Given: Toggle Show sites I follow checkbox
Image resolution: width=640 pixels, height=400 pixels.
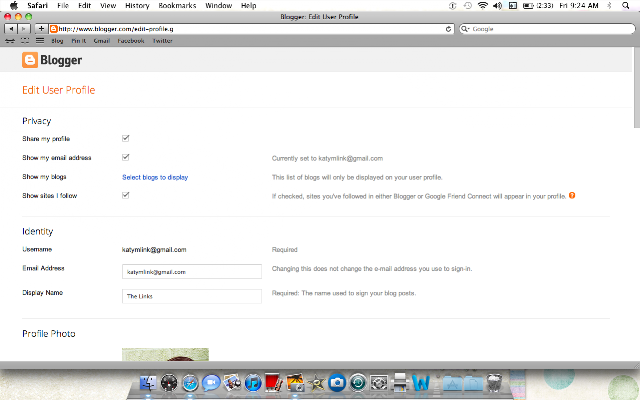Looking at the screenshot, I should coord(126,195).
